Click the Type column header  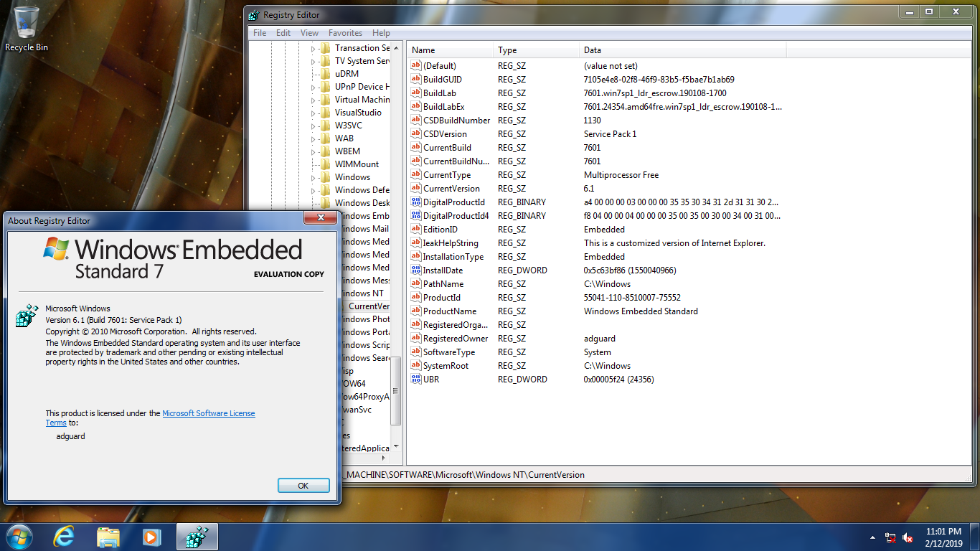[537, 50]
